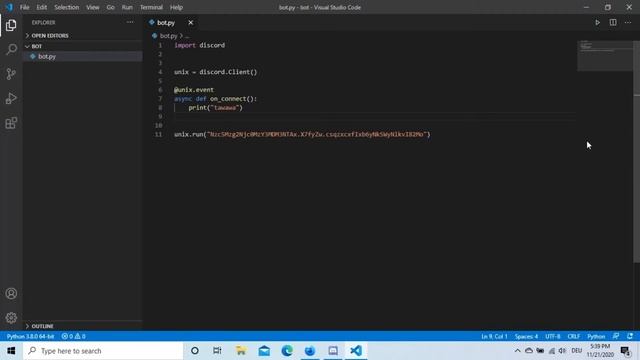Open the Search view icon
Image resolution: width=640 pixels, height=360 pixels.
[x=11, y=50]
